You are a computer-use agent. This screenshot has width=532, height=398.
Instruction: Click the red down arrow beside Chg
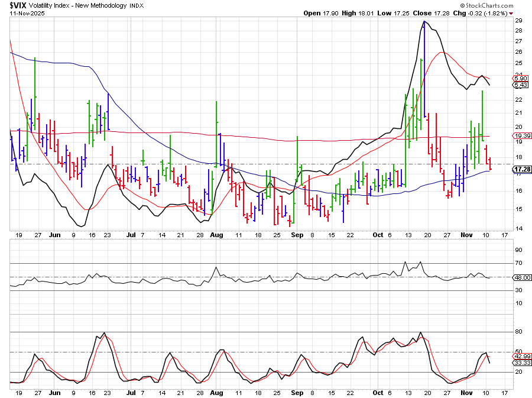[511, 13]
